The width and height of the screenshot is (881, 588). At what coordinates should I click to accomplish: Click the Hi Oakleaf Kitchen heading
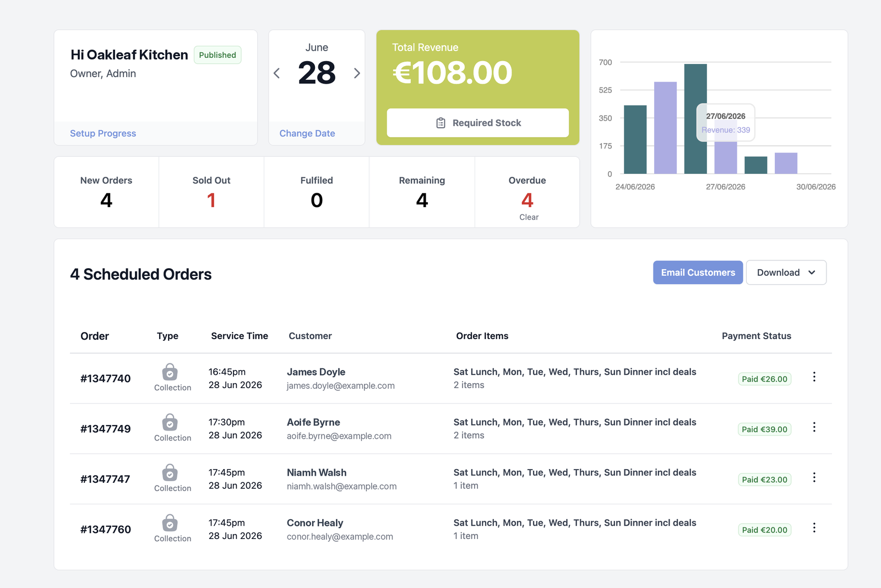coord(129,55)
